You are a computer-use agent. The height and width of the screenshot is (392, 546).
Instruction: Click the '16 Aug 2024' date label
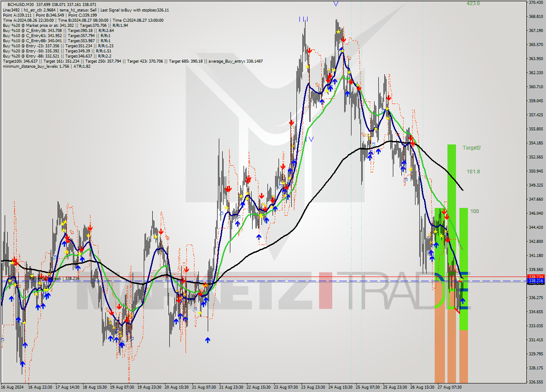12,387
